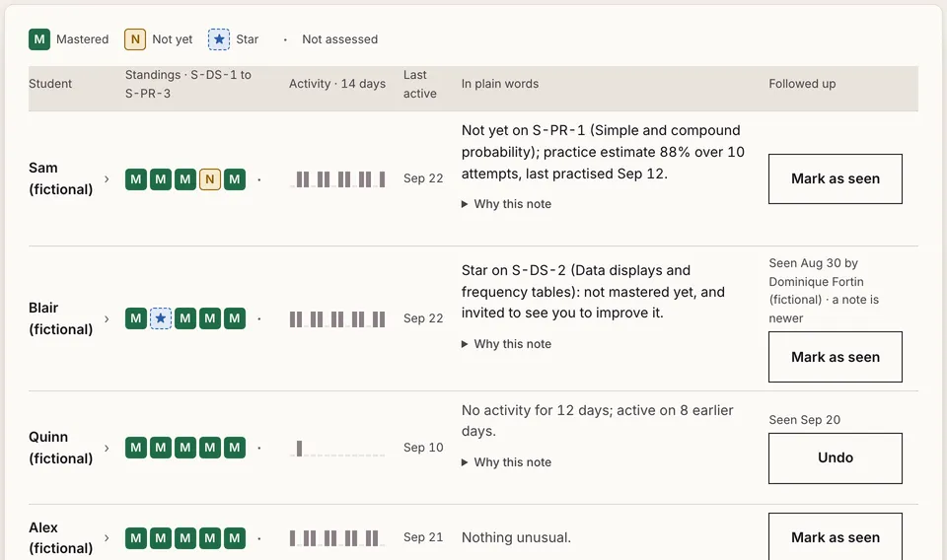Expand Quinn's row chevron

(107, 448)
